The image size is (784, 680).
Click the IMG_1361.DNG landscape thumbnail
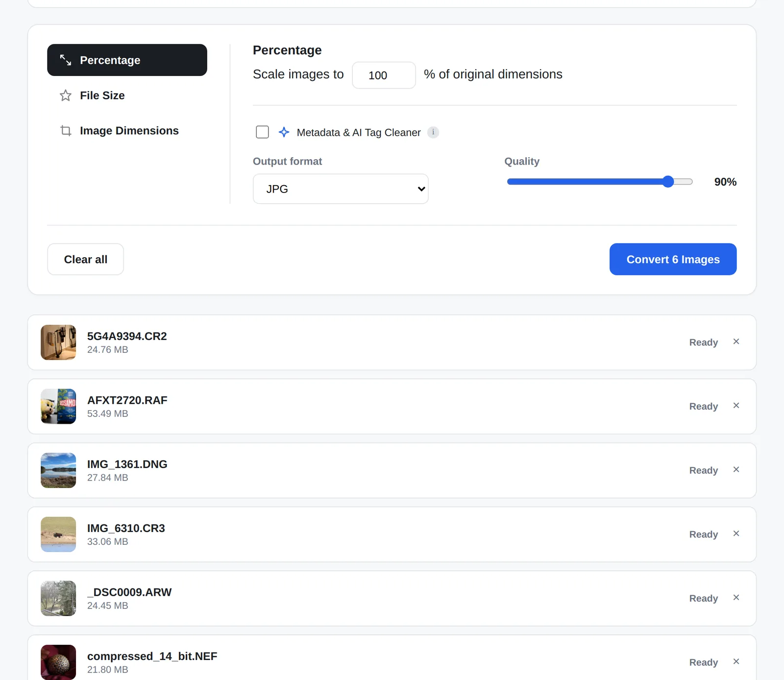coord(58,470)
